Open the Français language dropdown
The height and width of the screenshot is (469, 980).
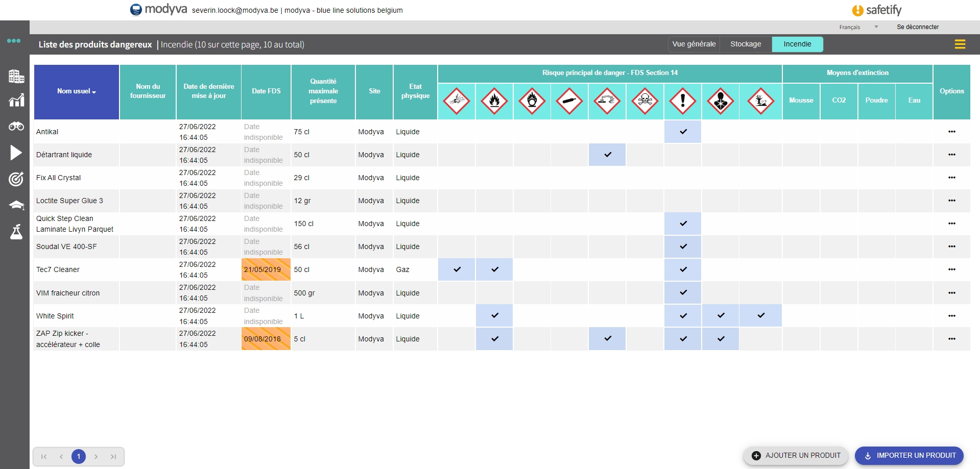click(x=858, y=27)
